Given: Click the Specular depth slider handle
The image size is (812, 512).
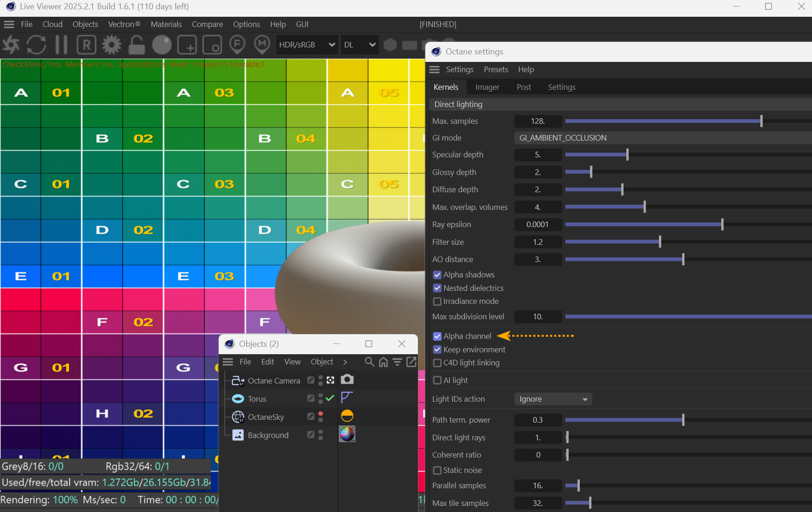Looking at the screenshot, I should click(627, 155).
